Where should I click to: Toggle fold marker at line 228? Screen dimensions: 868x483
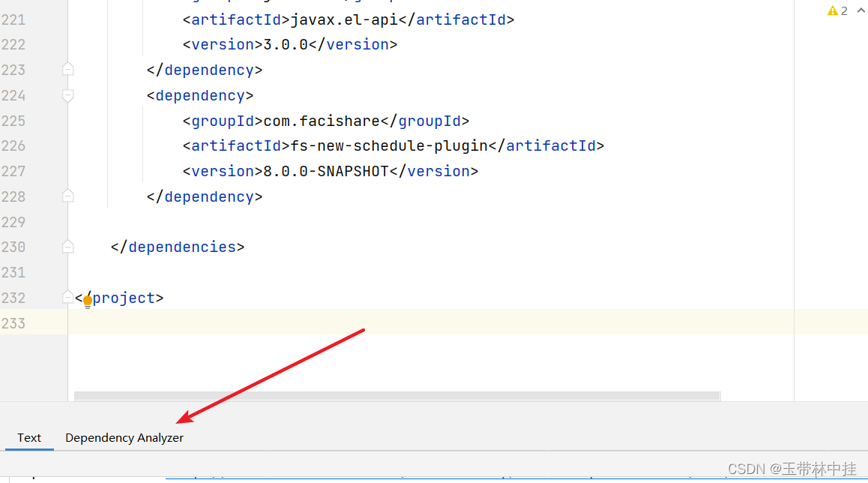pos(67,196)
